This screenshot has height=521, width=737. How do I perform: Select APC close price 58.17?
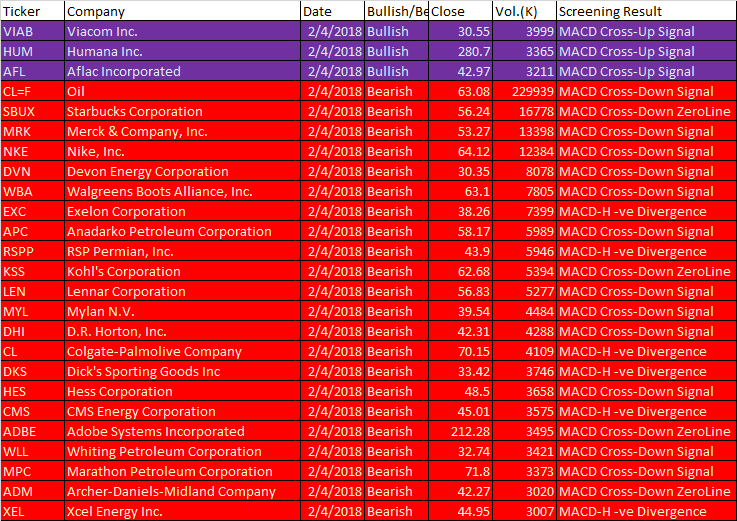click(461, 231)
